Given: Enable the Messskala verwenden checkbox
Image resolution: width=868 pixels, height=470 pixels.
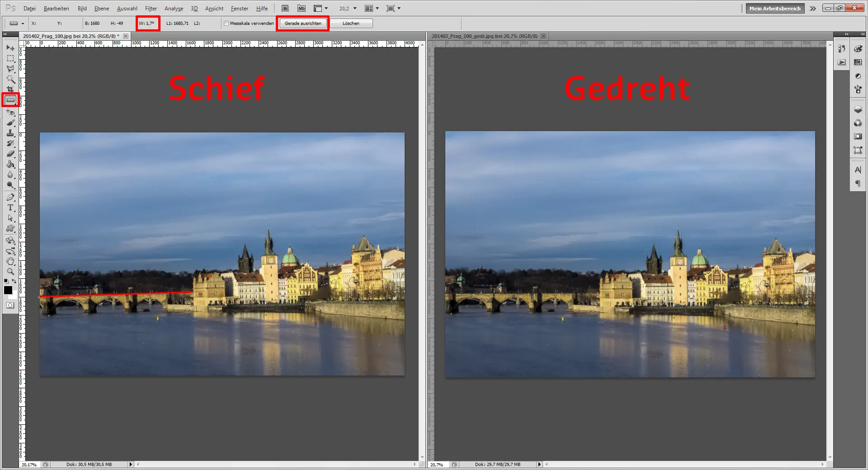Looking at the screenshot, I should pos(226,23).
